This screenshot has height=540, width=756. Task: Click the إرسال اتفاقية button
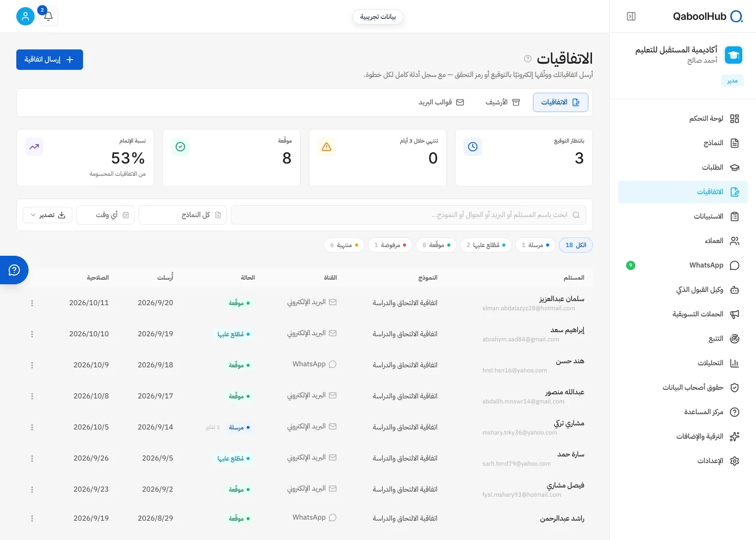[x=49, y=60]
